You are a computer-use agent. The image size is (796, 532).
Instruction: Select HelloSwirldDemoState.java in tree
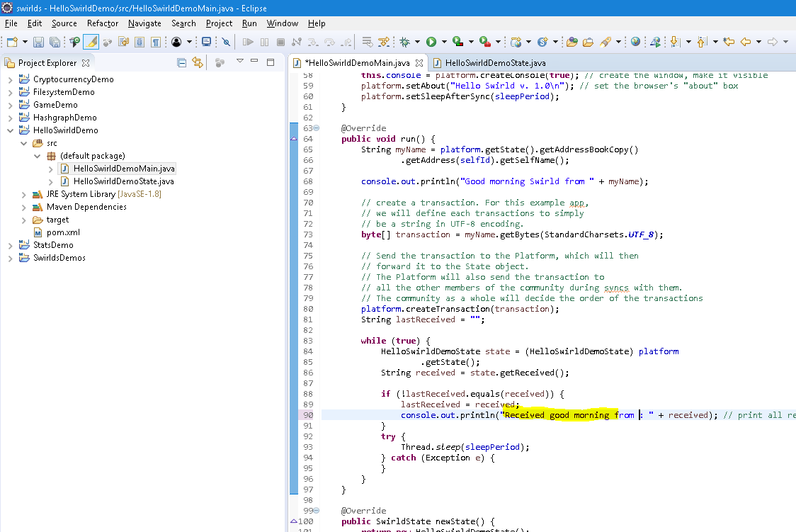[x=123, y=181]
